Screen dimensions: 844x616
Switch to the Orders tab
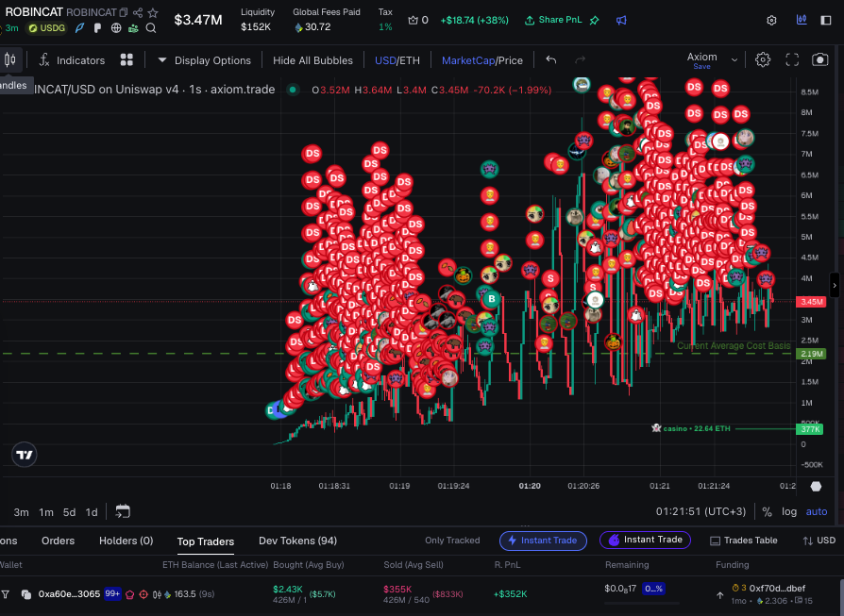[x=58, y=541]
